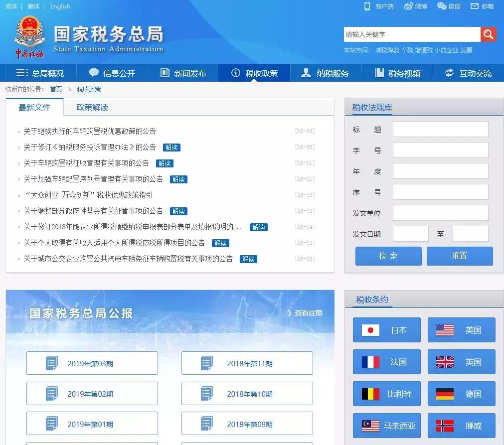Select the 最新文件 tab
Screen dimensions: 504x445
click(34, 107)
